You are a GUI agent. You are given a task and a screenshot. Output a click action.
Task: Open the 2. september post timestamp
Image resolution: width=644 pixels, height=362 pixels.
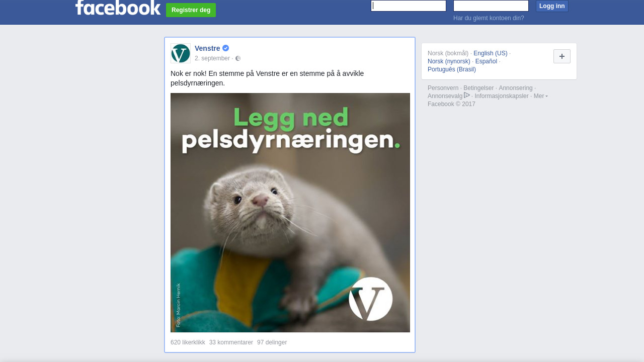click(x=212, y=58)
